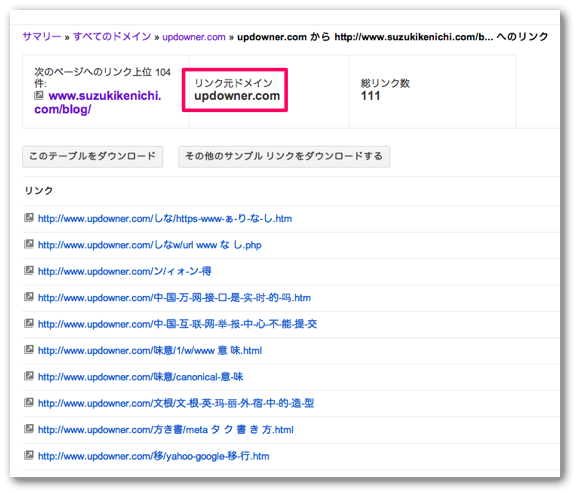
Task: Open link ending yahoo-google-移-行.htm
Action: pos(154,456)
